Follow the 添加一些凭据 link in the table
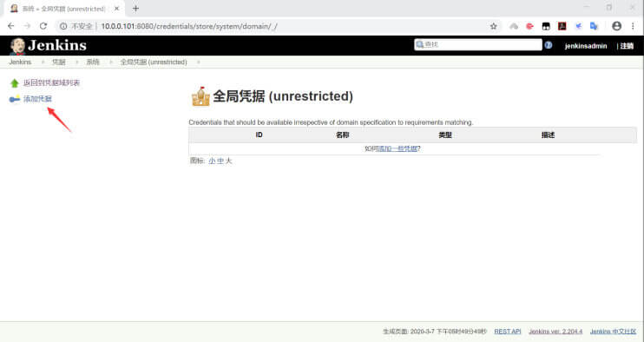The image size is (644, 342). [x=398, y=148]
